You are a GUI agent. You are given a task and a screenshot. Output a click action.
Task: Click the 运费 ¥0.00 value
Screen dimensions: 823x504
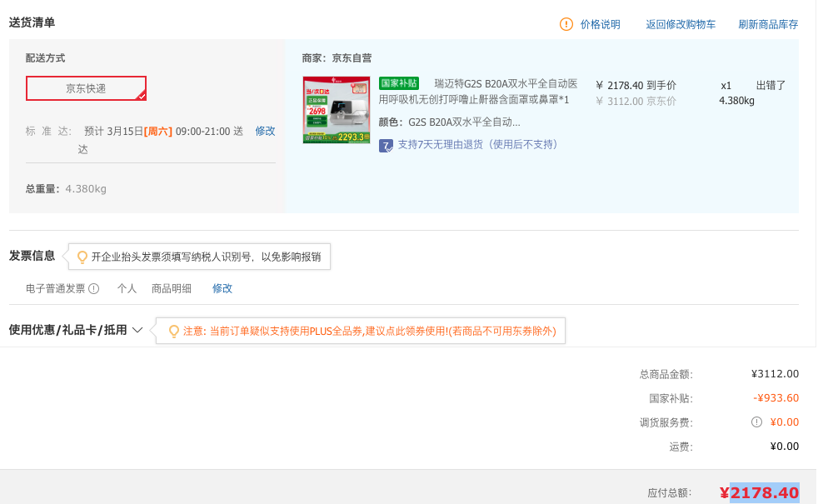click(x=784, y=447)
